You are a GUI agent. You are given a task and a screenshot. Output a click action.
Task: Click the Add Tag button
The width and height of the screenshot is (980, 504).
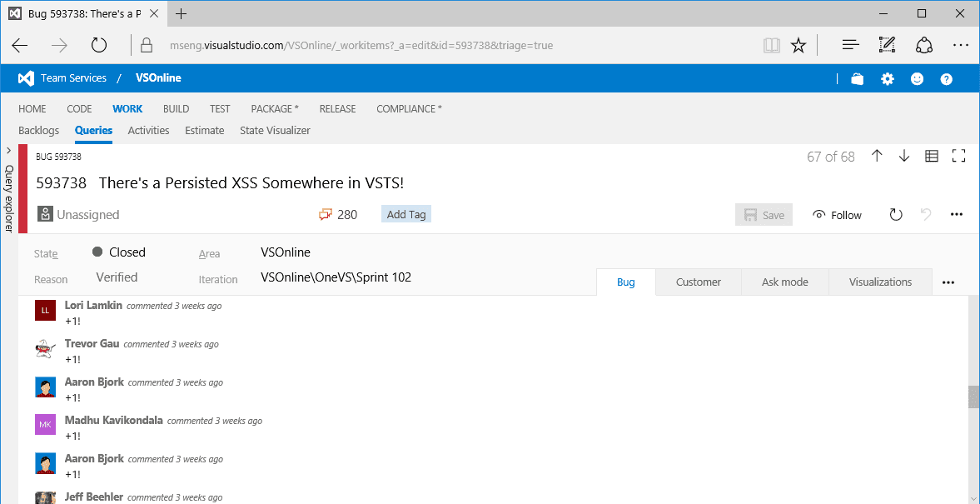click(x=406, y=214)
